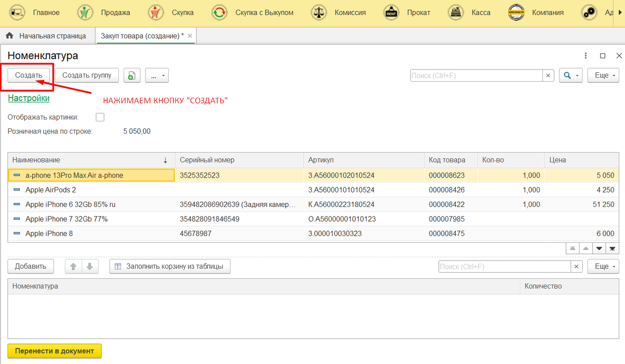
Task: Go to next page of table
Action: 599,248
